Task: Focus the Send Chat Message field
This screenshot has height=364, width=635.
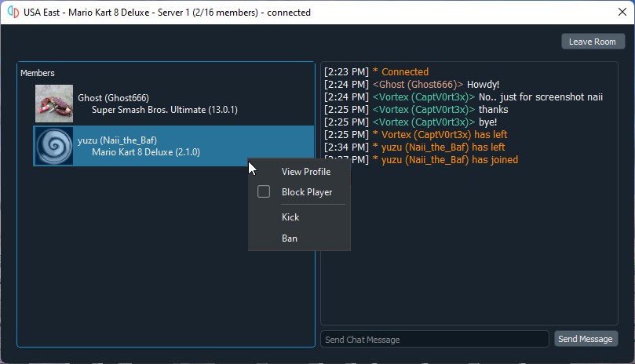Action: click(x=435, y=340)
